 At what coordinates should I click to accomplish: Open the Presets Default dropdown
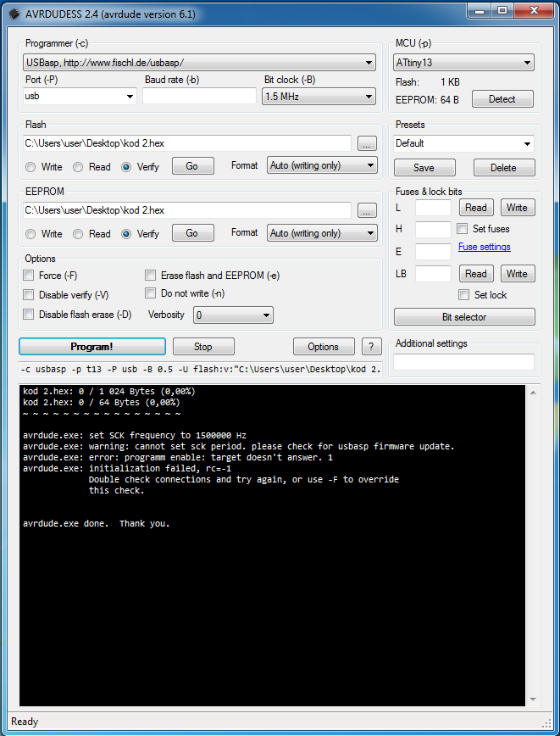(463, 143)
